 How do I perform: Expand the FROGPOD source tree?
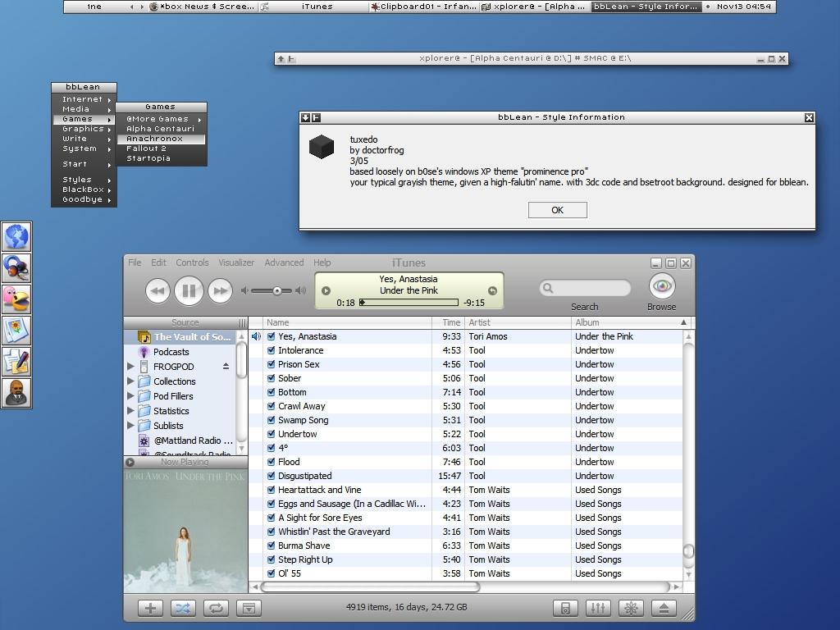[x=130, y=367]
